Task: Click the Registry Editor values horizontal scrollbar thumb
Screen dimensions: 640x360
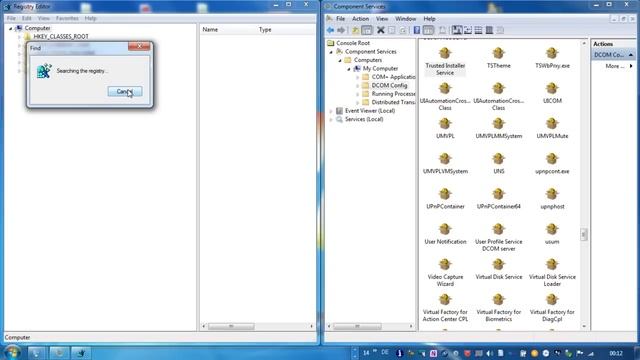Action: [231, 326]
